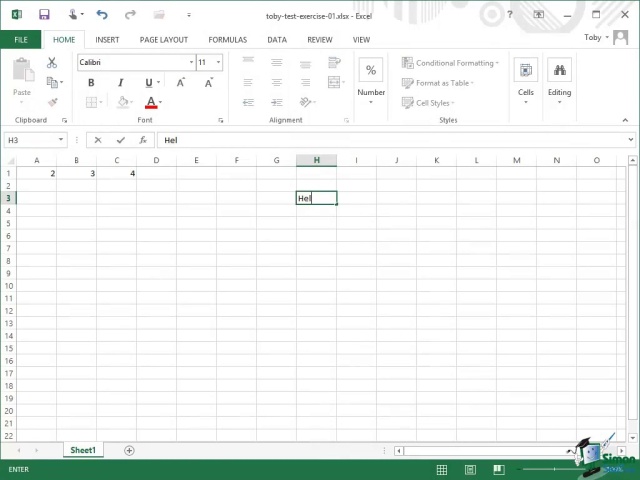Click the Format as Table button
This screenshot has height=480, width=640.
pyautogui.click(x=438, y=83)
